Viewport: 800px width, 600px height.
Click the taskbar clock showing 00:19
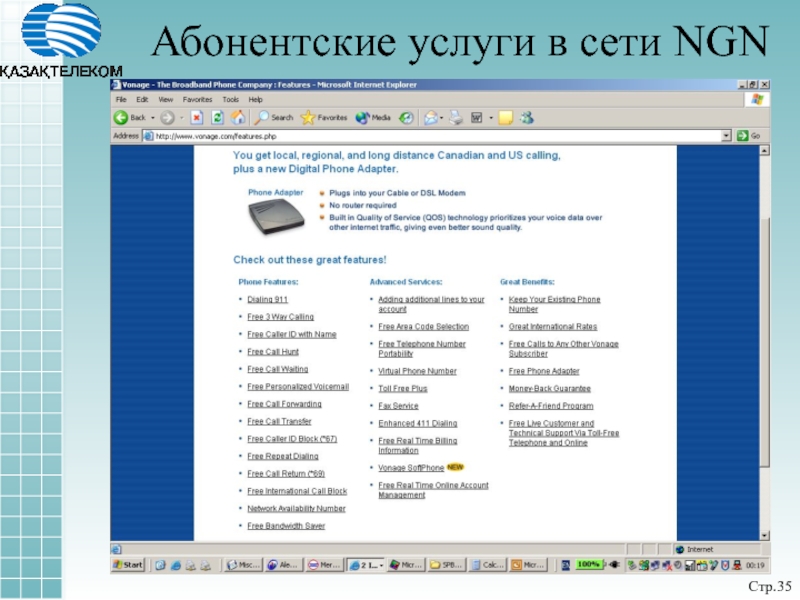(x=755, y=565)
